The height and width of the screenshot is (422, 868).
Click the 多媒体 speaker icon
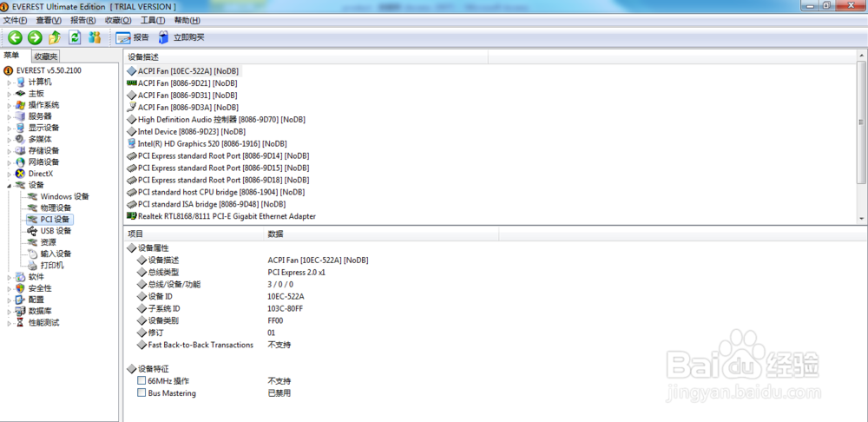(x=20, y=140)
